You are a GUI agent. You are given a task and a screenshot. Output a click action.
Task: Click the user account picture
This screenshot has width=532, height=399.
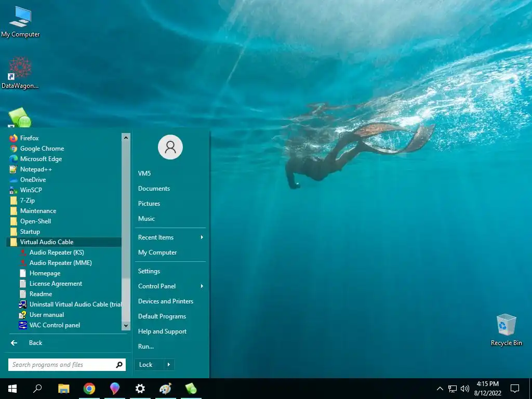coord(170,147)
